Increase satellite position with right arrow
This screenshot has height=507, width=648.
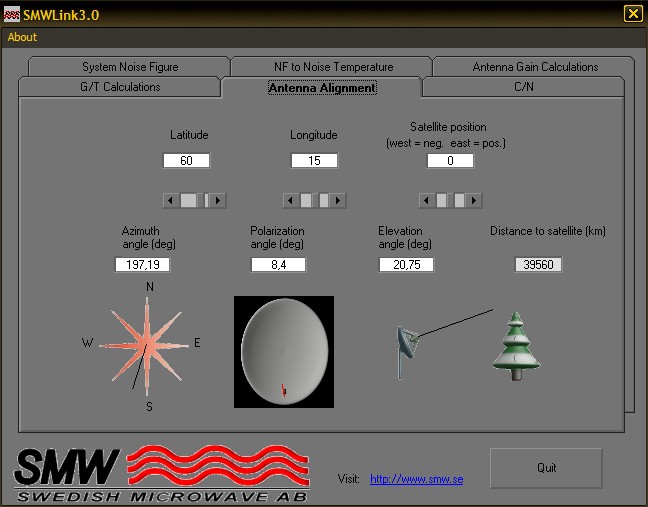474,200
